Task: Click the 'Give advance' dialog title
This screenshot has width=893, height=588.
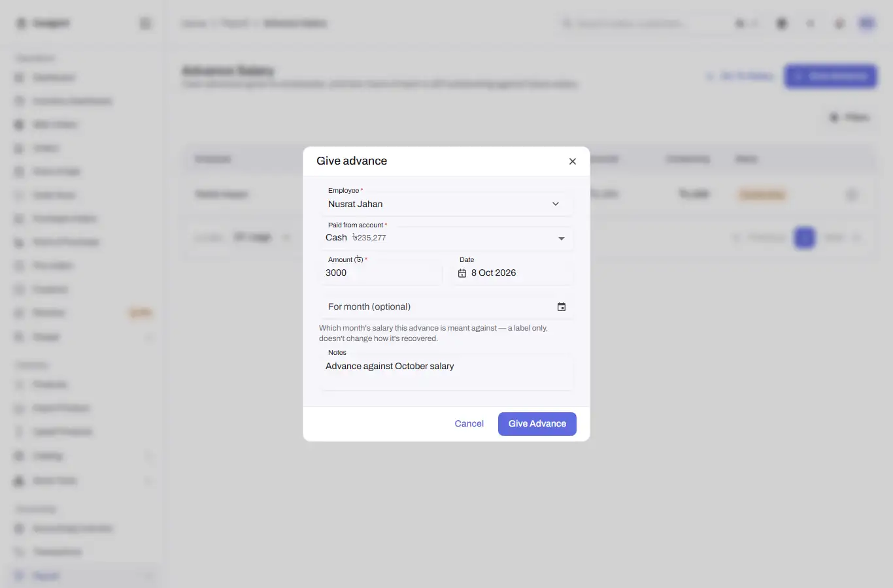Action: coord(352,161)
